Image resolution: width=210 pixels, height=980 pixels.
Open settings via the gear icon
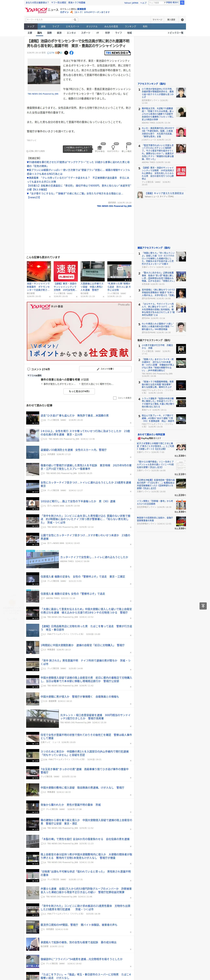click(182, 20)
